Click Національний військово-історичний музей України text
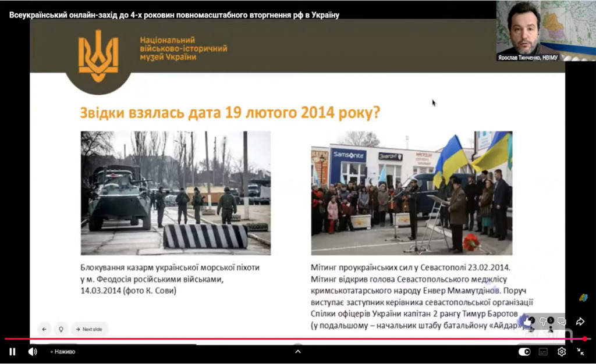This screenshot has width=596, height=364. 183,49
